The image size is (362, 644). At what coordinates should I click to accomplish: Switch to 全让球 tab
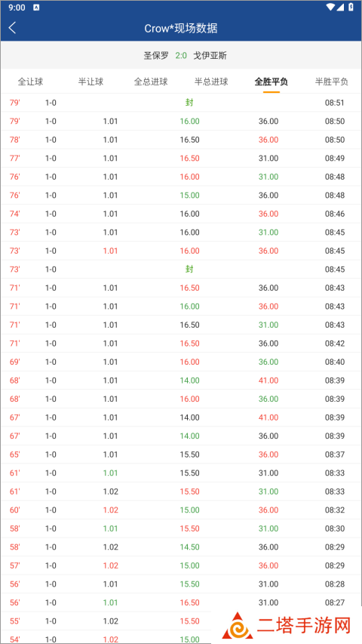pos(30,82)
